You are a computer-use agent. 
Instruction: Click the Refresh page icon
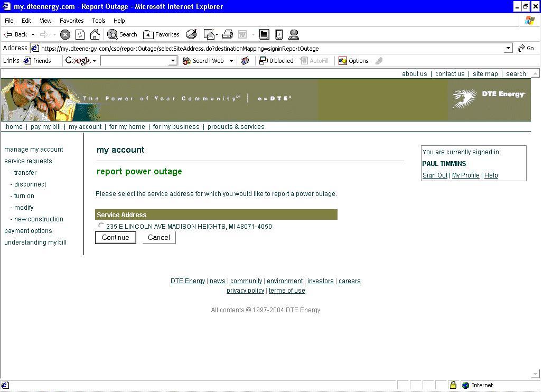coord(80,34)
